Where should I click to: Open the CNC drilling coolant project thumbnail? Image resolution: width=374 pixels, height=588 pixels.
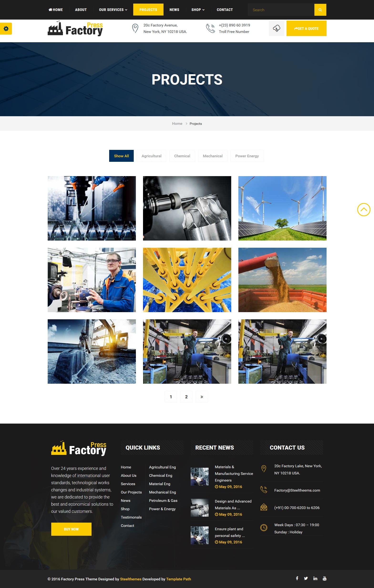pyautogui.click(x=92, y=208)
